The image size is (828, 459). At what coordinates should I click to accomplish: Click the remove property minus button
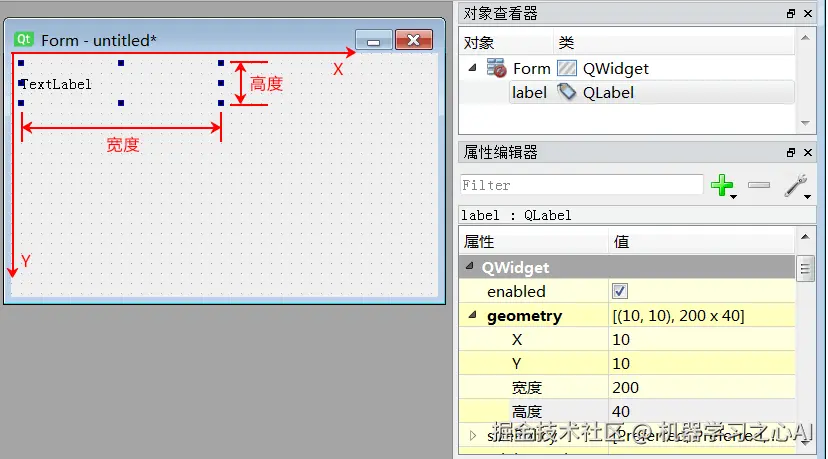pyautogui.click(x=759, y=185)
